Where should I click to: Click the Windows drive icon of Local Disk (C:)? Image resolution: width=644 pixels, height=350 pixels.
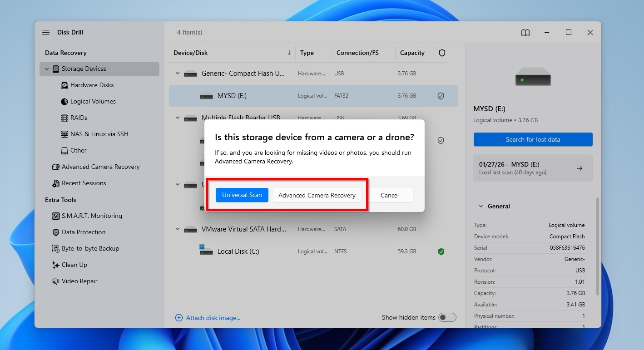pos(206,250)
